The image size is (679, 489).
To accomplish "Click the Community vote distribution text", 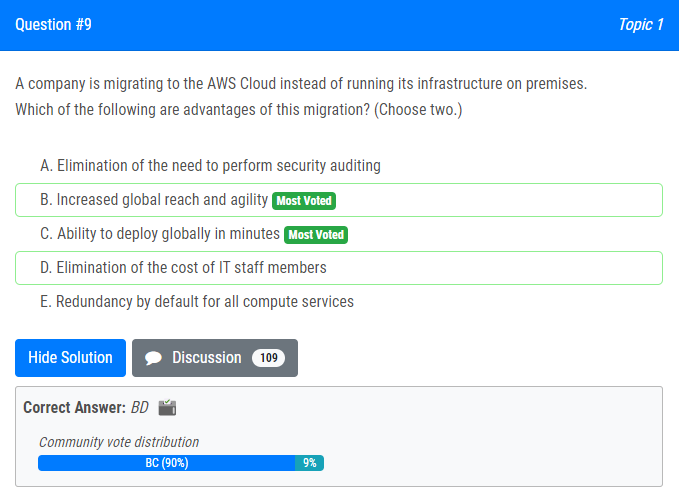I will click(119, 442).
